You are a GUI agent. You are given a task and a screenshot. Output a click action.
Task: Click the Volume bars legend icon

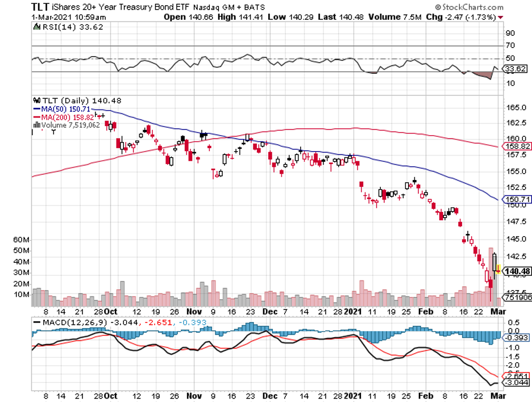coord(37,124)
